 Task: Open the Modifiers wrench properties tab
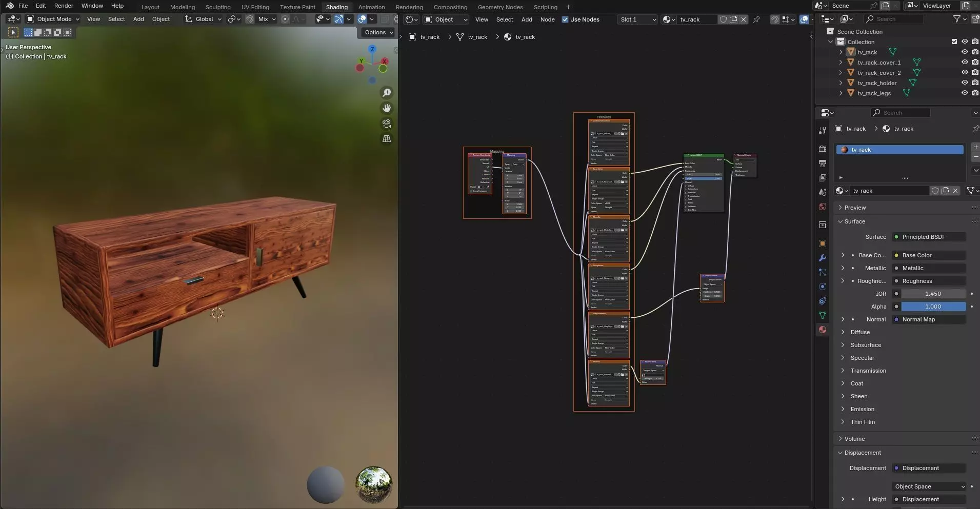(823, 258)
